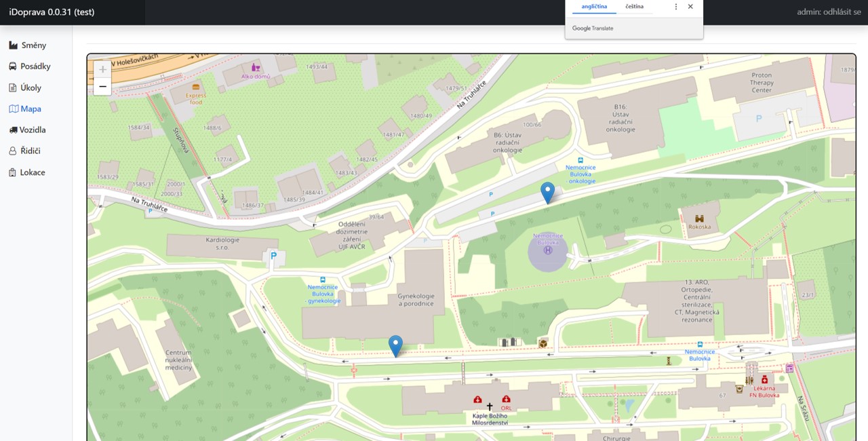Screen dimensions: 868x441
Task: Switch Google Translate to čeština tab
Action: point(634,7)
